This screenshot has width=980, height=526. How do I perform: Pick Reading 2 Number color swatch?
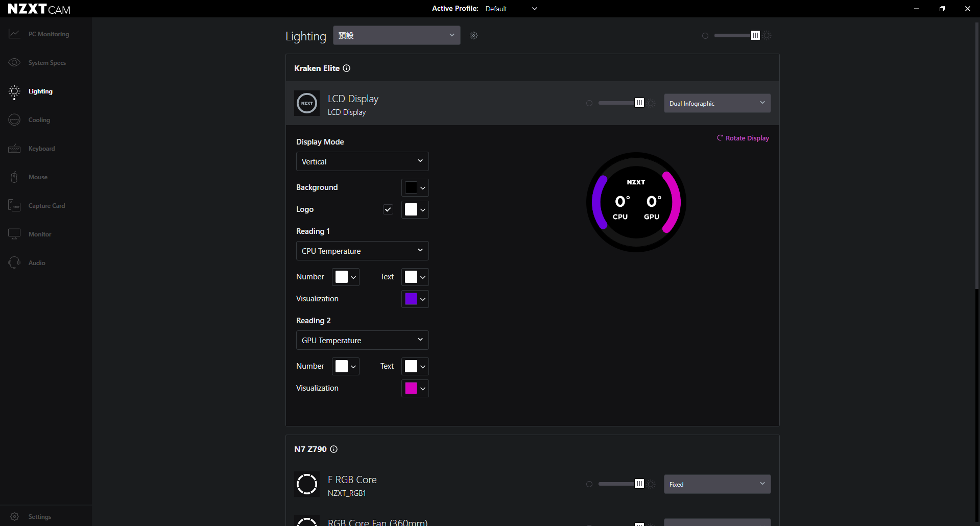(x=342, y=366)
